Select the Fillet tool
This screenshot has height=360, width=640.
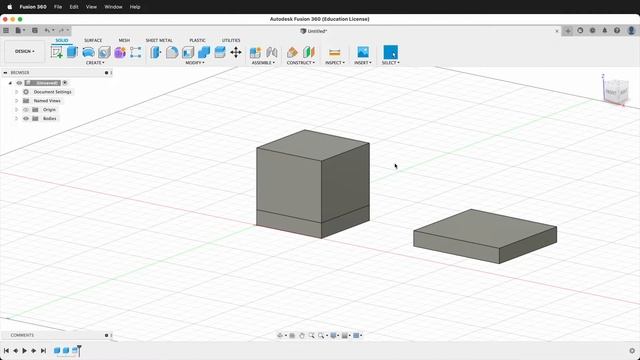[x=172, y=52]
